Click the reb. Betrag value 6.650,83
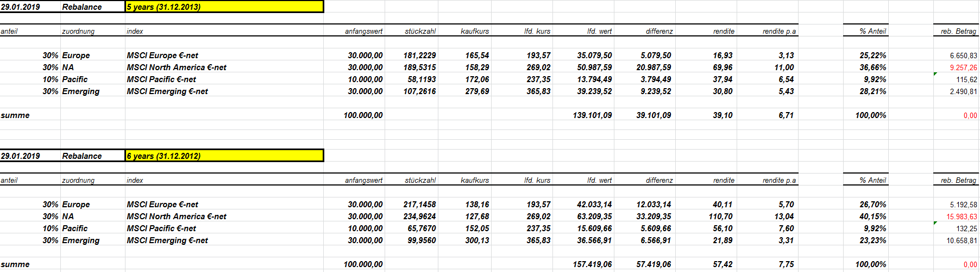Viewport: 980px width, 272px height. tap(963, 55)
